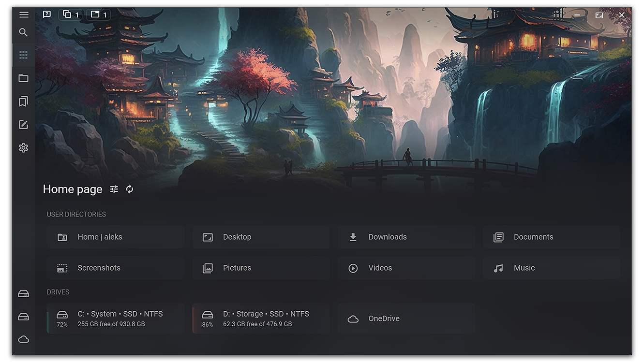The height and width of the screenshot is (362, 644).
Task: Open the D: Storage SSD drive card
Action: (261, 319)
